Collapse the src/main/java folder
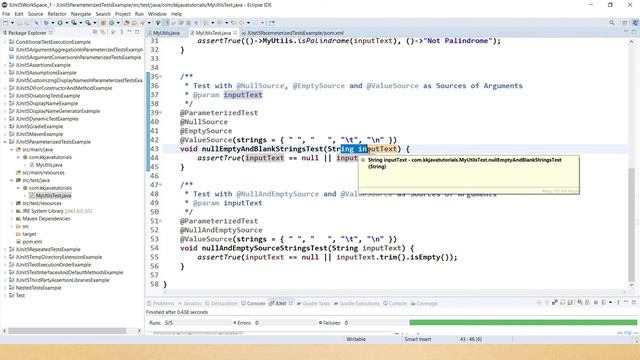This screenshot has height=360, width=640. tap(12, 149)
